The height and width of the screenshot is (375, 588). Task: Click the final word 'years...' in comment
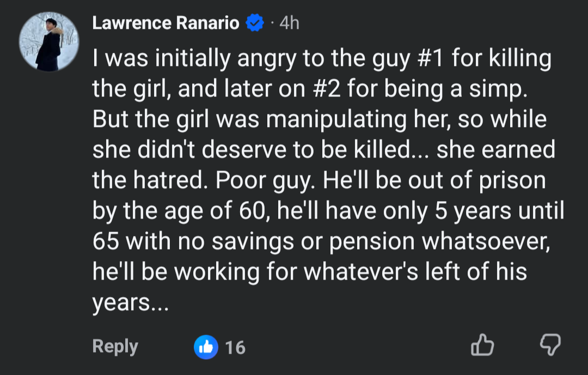click(x=131, y=303)
